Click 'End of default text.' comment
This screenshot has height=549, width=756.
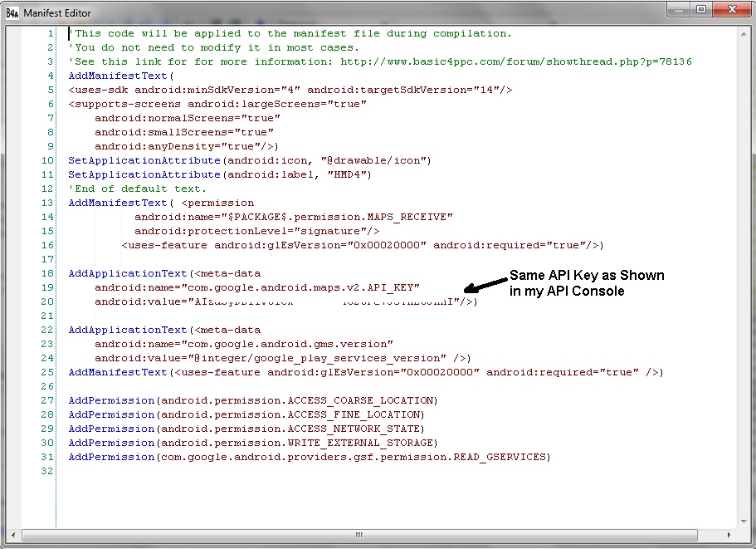pyautogui.click(x=138, y=189)
